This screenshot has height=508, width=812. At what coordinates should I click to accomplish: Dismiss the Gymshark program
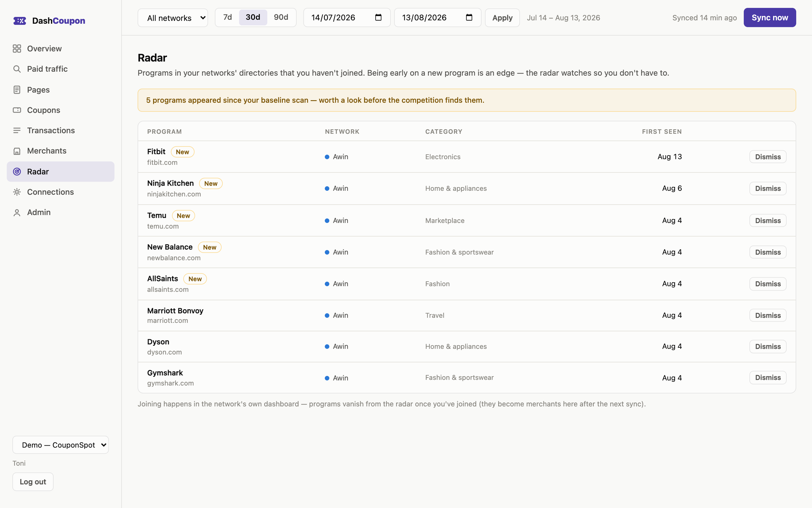768,378
